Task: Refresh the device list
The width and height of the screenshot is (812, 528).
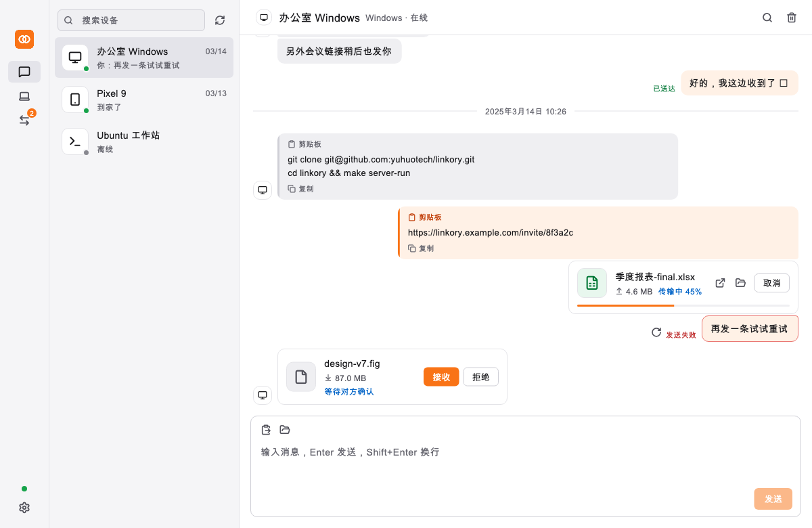Action: [x=220, y=20]
